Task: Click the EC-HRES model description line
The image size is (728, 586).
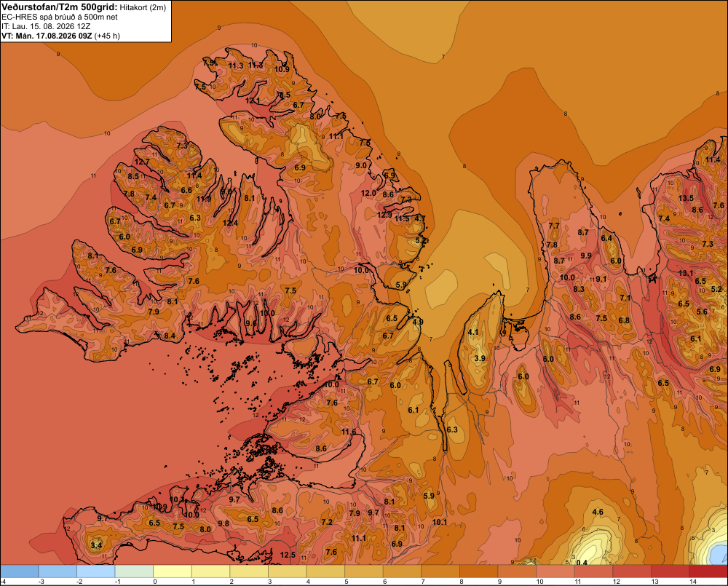Action: pyautogui.click(x=60, y=17)
